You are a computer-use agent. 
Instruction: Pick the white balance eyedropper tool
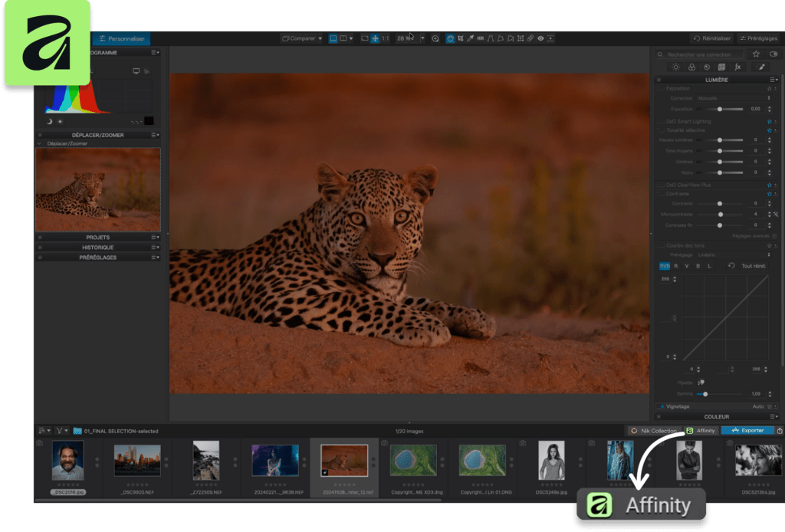(x=471, y=38)
